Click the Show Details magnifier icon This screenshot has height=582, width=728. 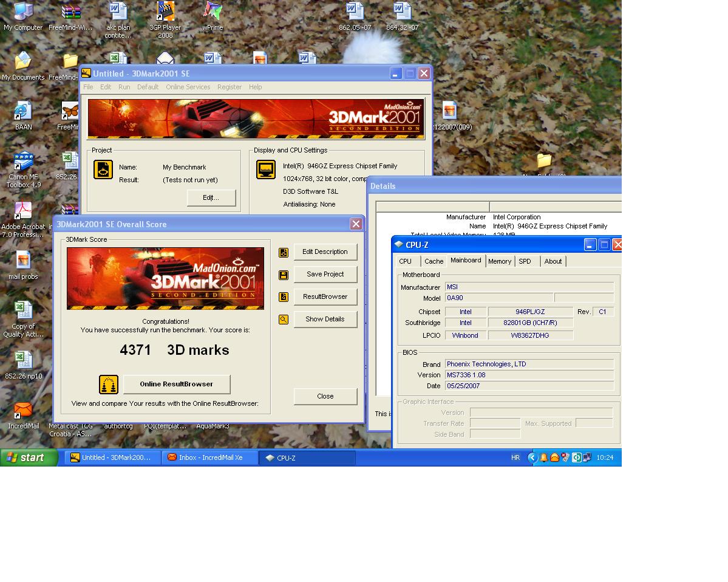click(x=283, y=320)
